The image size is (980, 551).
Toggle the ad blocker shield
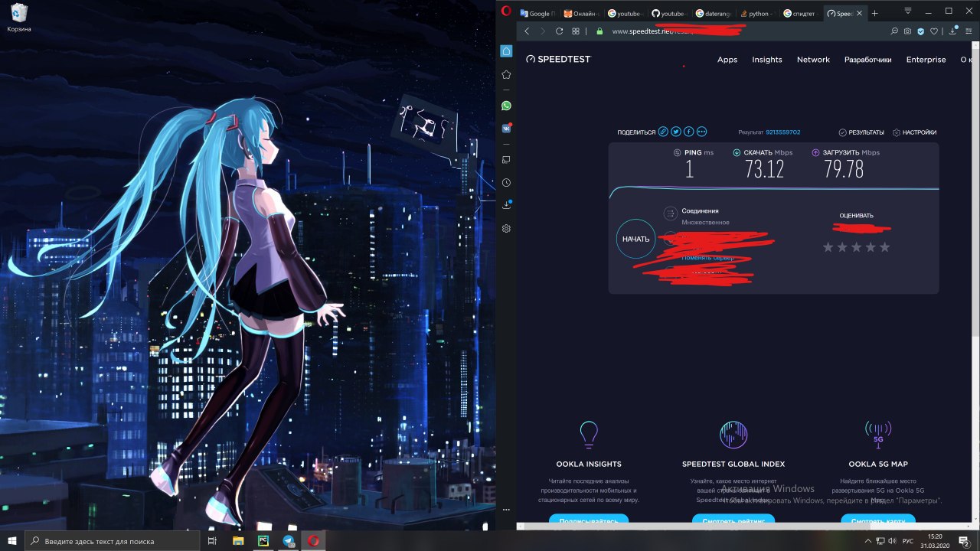tap(921, 31)
